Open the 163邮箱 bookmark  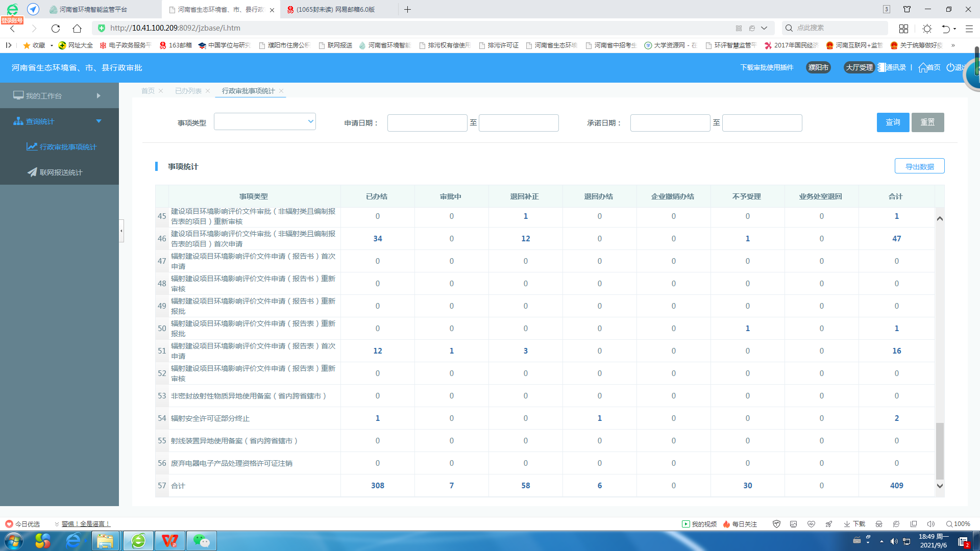pos(176,45)
